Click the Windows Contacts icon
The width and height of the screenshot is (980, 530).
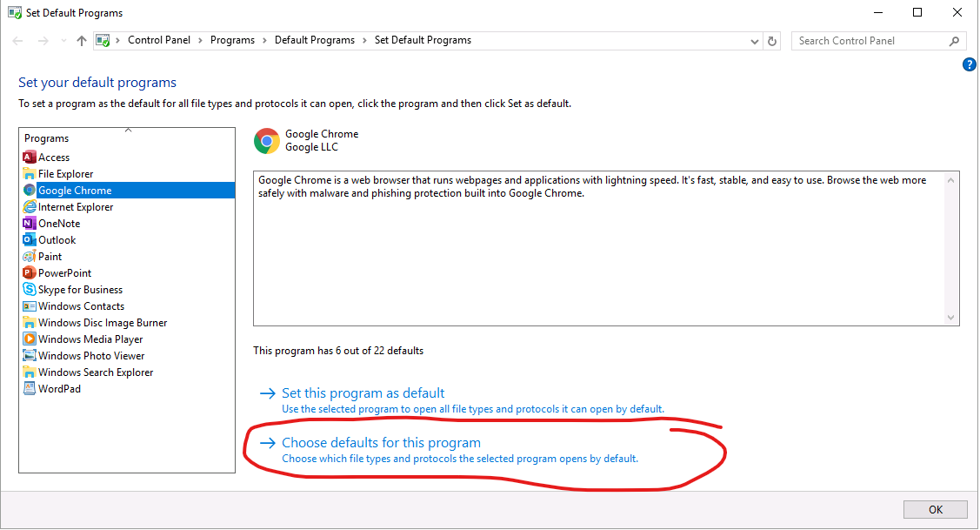[x=30, y=306]
